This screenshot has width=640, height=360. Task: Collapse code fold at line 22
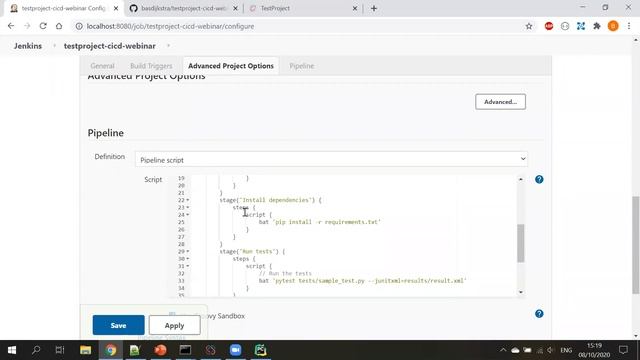(188, 200)
